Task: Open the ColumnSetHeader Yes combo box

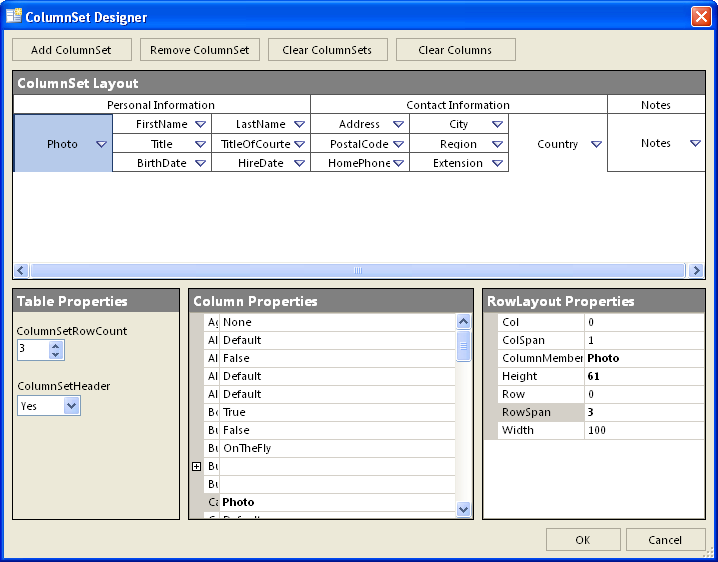Action: pyautogui.click(x=49, y=406)
